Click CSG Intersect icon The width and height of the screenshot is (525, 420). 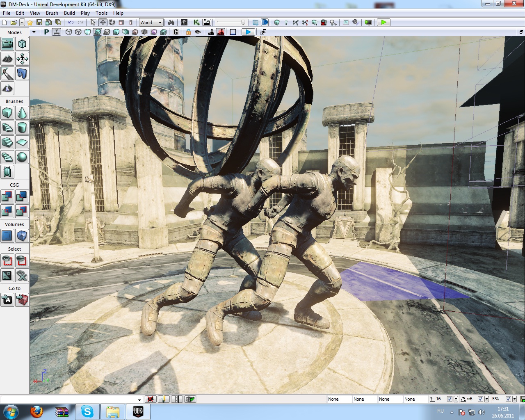coord(7,211)
